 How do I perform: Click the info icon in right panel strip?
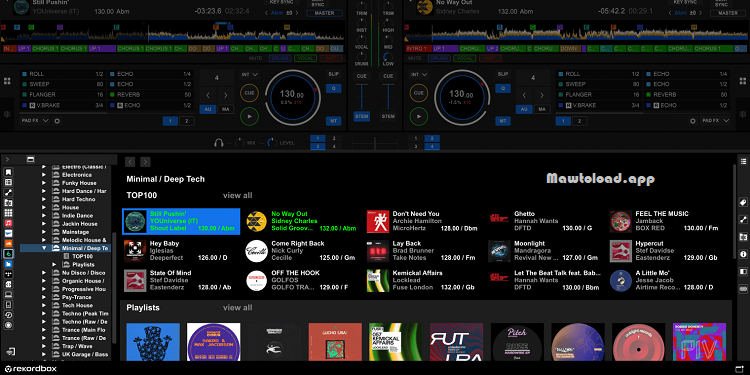click(x=743, y=254)
